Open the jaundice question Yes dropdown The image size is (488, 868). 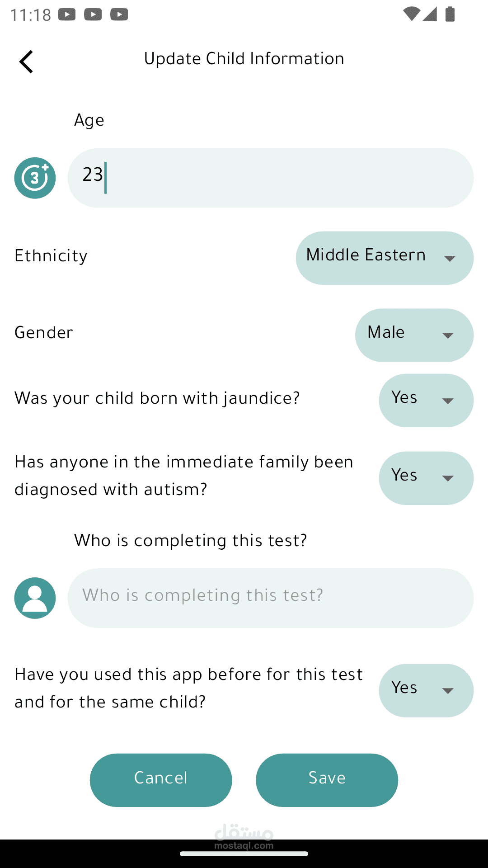426,400
